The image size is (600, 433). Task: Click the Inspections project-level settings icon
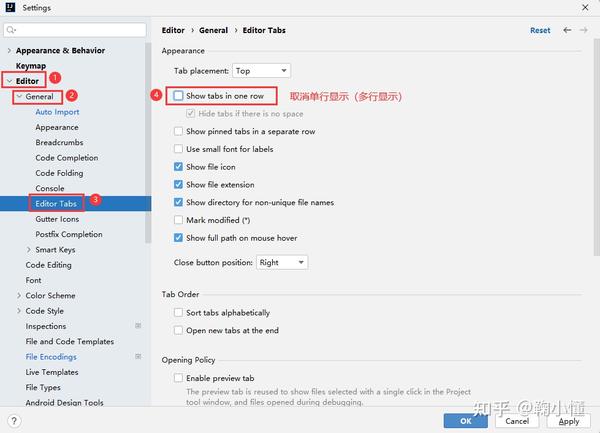138,326
